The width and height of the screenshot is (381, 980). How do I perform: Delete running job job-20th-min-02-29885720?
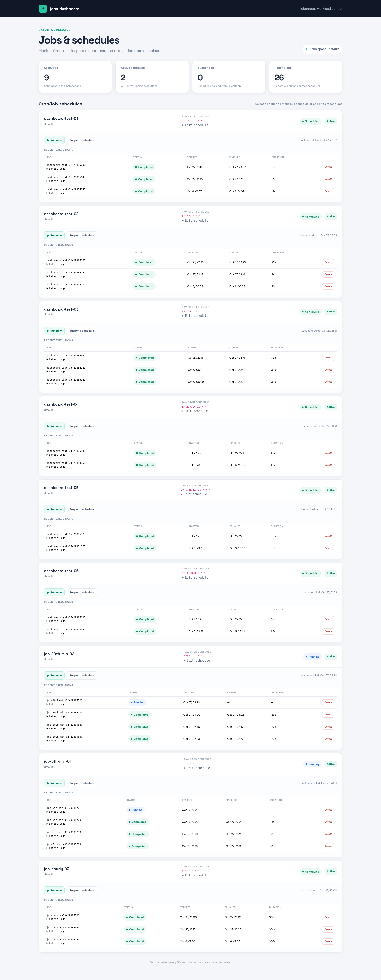(x=328, y=702)
